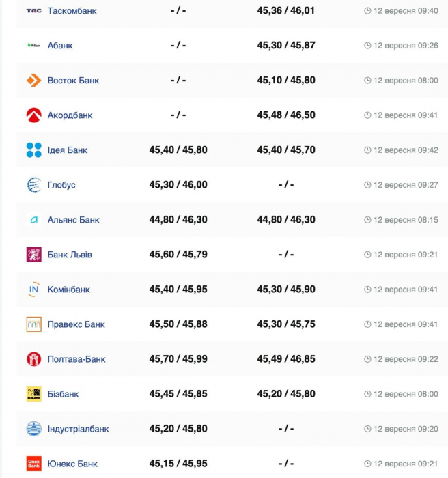
Task: Click the Таскомбанк TAC logo icon
Action: click(x=34, y=11)
